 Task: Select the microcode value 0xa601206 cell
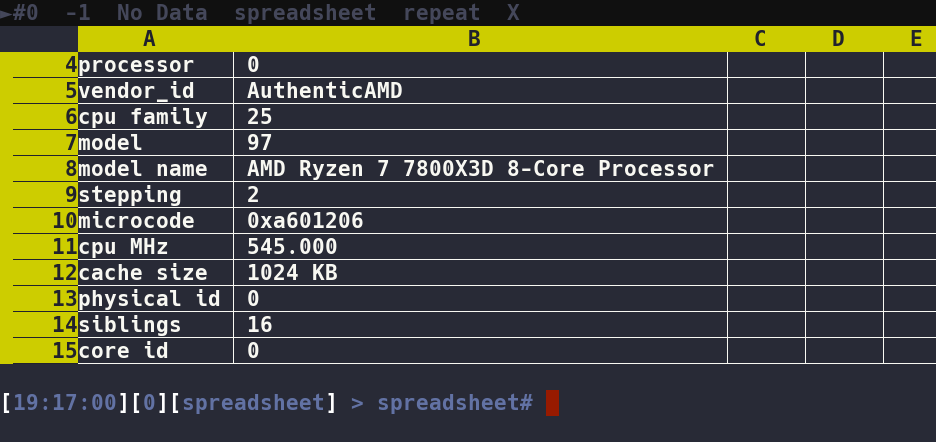click(305, 221)
